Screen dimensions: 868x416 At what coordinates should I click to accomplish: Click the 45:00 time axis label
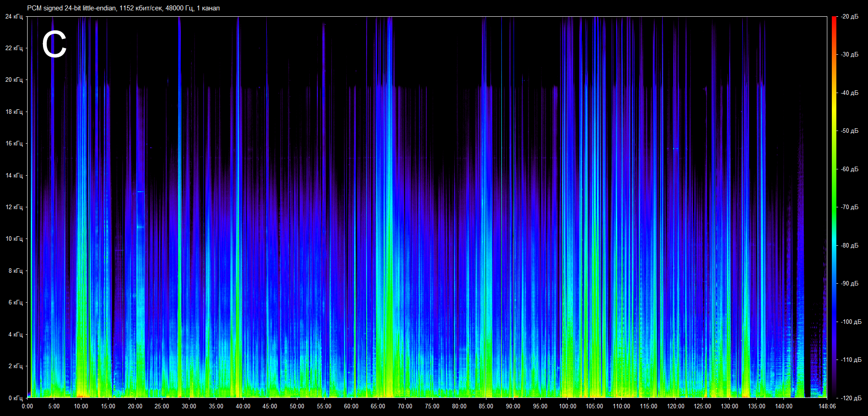tap(270, 406)
